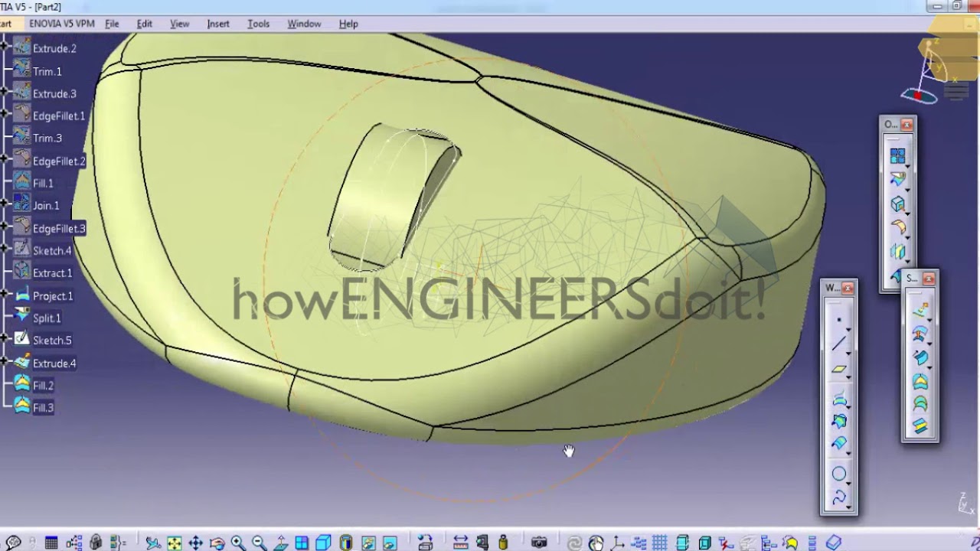The width and height of the screenshot is (980, 551).
Task: Select the Line tool in Wireframe toolbar
Action: pos(838,343)
